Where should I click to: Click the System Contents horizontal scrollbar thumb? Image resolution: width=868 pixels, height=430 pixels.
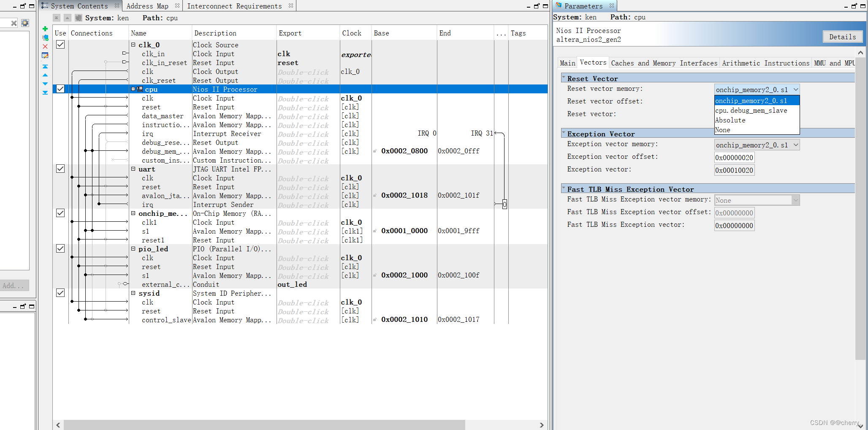coord(264,425)
